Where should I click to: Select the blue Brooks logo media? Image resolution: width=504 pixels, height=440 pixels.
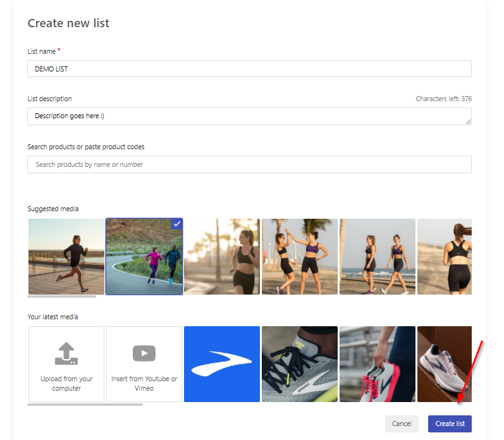(x=222, y=364)
